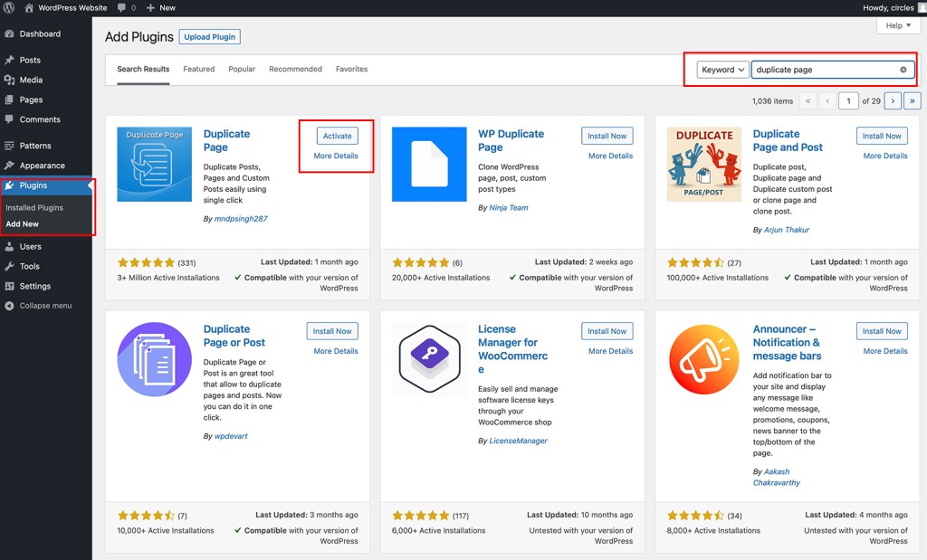Screen dimensions: 927x560
Task: Select Add New plugin submenu item
Action: 22,223
